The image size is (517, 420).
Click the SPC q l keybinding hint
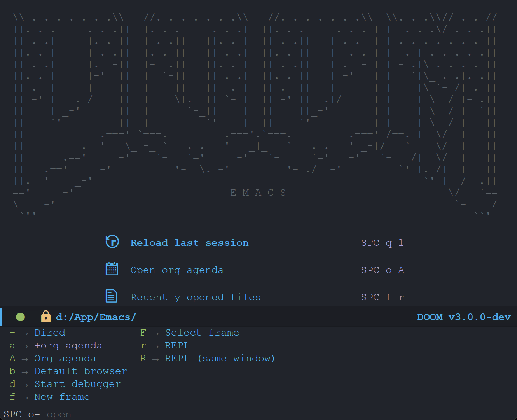[x=383, y=243]
